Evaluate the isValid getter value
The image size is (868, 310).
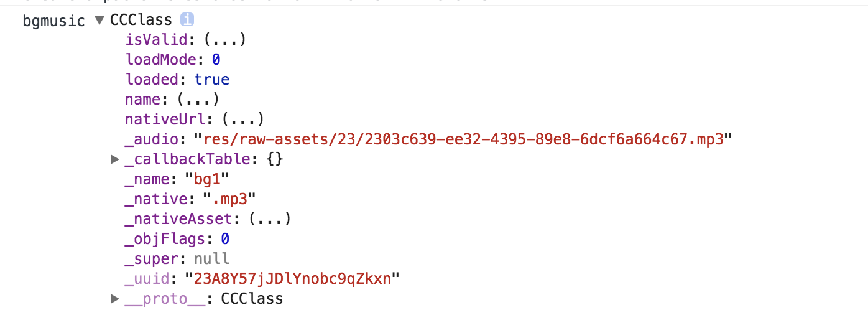pos(225,40)
